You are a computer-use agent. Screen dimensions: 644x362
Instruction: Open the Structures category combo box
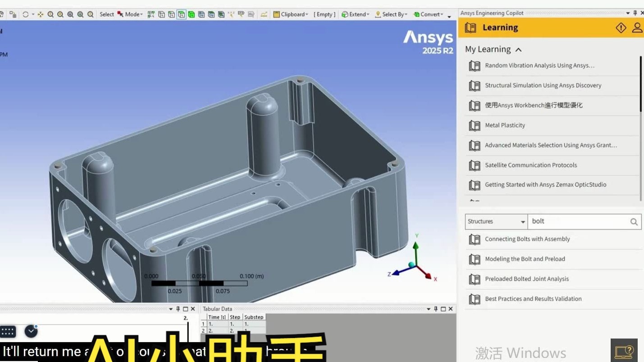pos(496,221)
